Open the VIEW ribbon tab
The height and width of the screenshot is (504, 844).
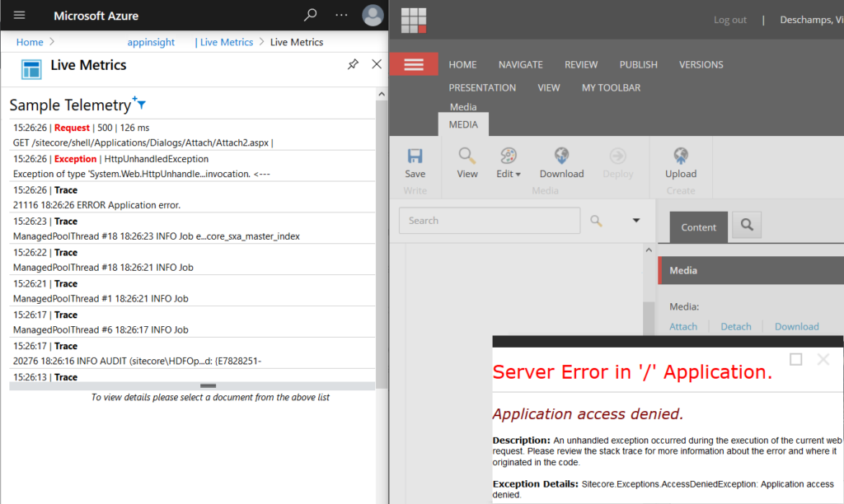[x=548, y=87]
